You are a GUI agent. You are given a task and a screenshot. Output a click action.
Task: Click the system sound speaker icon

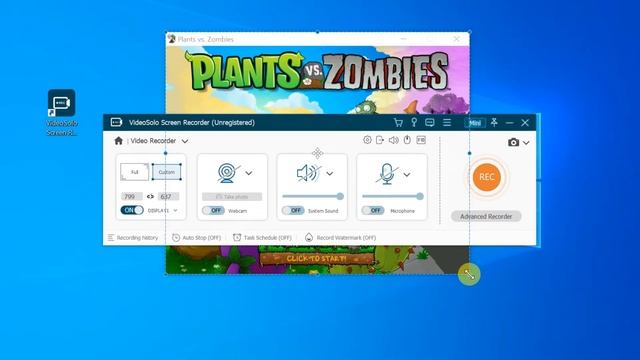click(308, 173)
